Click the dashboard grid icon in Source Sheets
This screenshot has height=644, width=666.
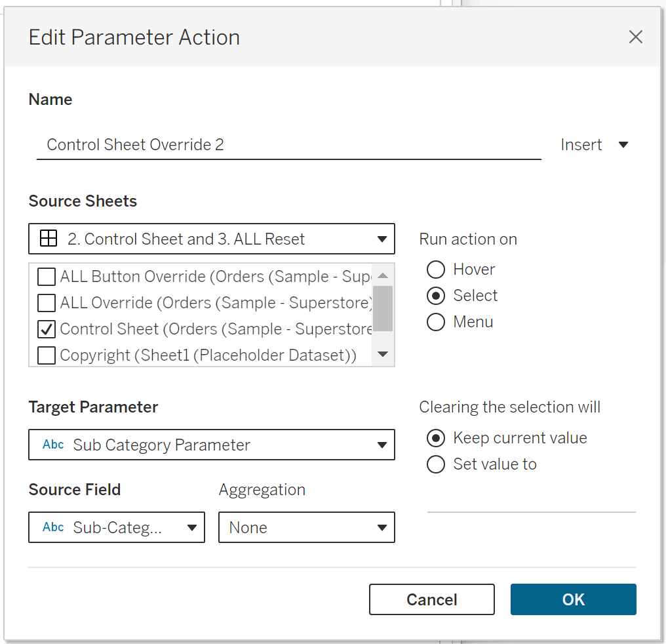coord(49,238)
